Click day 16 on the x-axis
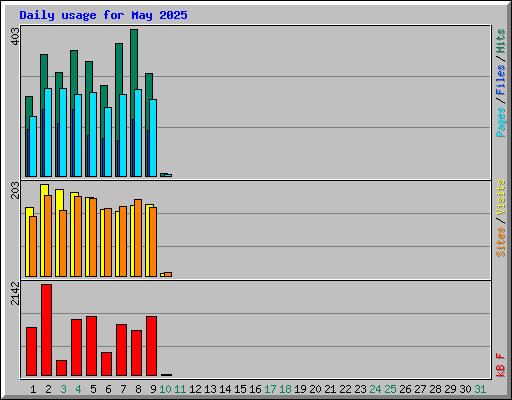This screenshot has height=400, width=512. (255, 389)
